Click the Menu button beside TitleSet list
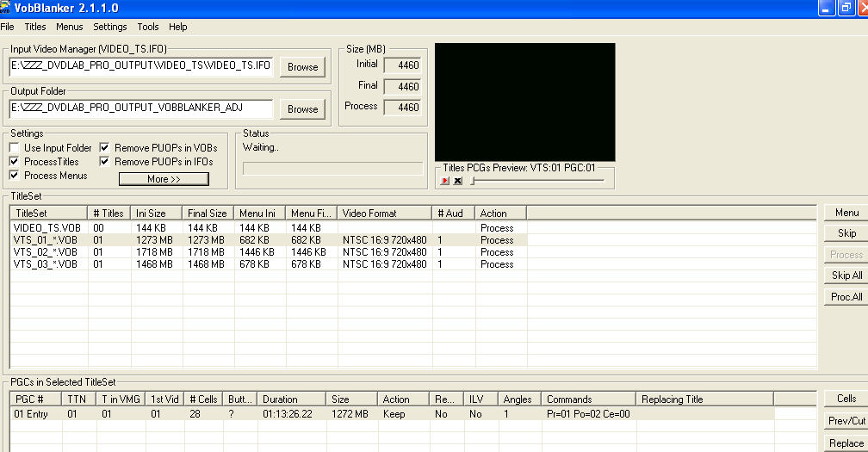868x452 pixels. point(846,213)
